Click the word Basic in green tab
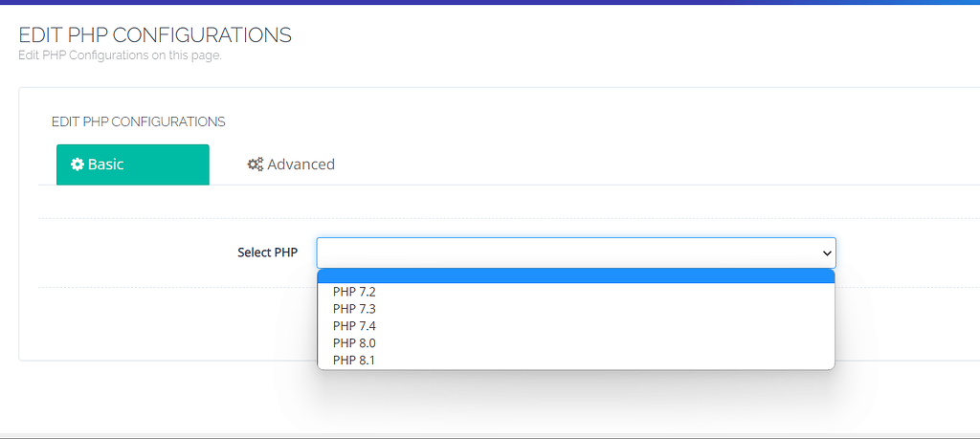980x439 pixels. point(105,165)
